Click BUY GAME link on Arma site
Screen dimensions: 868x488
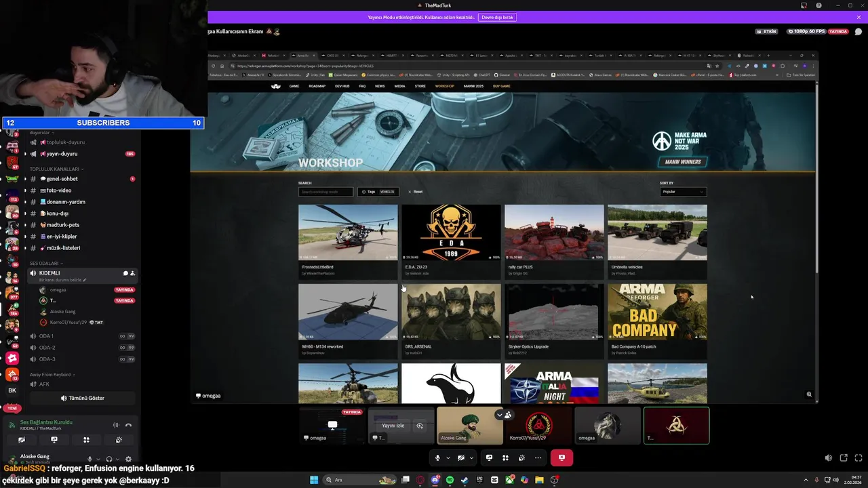(x=501, y=86)
